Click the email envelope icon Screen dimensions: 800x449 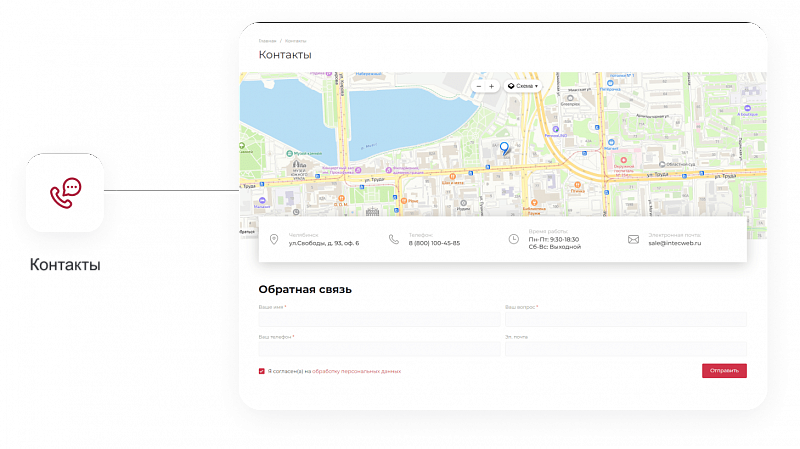(x=633, y=239)
